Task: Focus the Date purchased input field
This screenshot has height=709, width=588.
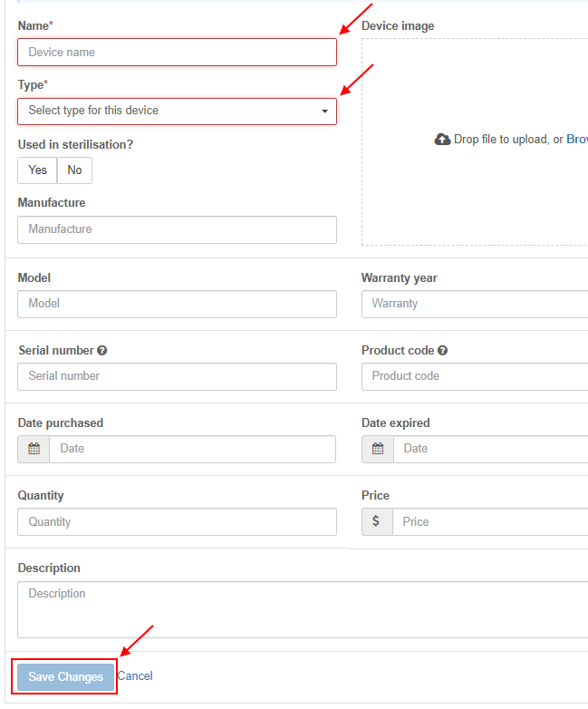Action: point(193,449)
